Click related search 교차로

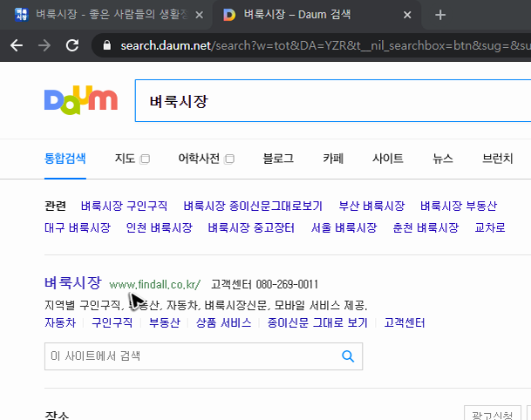(x=490, y=227)
